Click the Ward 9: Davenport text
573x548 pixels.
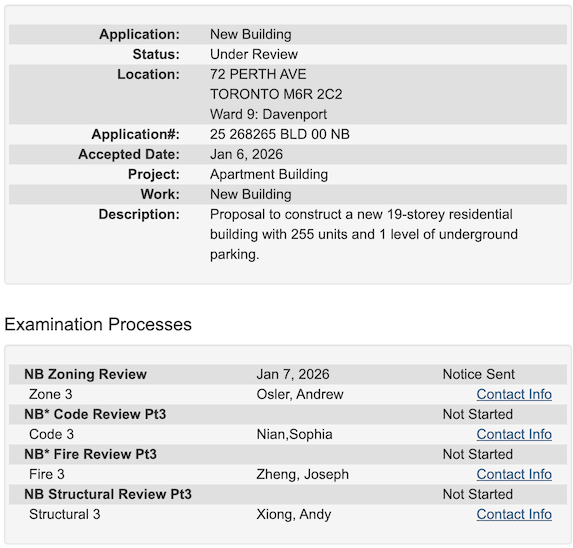click(268, 114)
